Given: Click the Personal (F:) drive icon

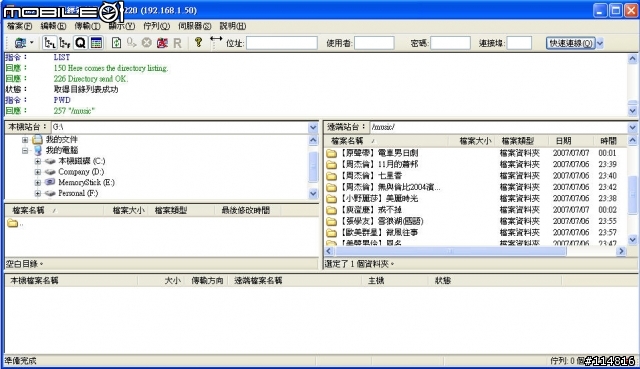Looking at the screenshot, I should tap(50, 193).
